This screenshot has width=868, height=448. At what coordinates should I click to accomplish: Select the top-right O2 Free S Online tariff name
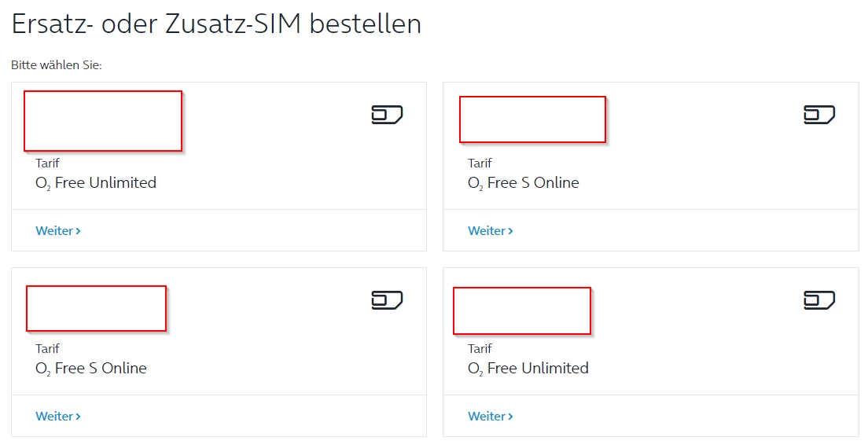[524, 183]
